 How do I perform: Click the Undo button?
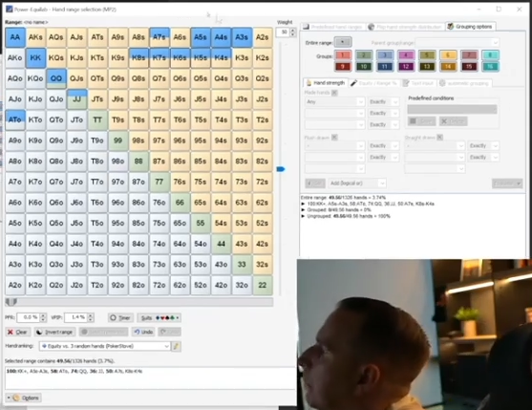[x=143, y=332]
